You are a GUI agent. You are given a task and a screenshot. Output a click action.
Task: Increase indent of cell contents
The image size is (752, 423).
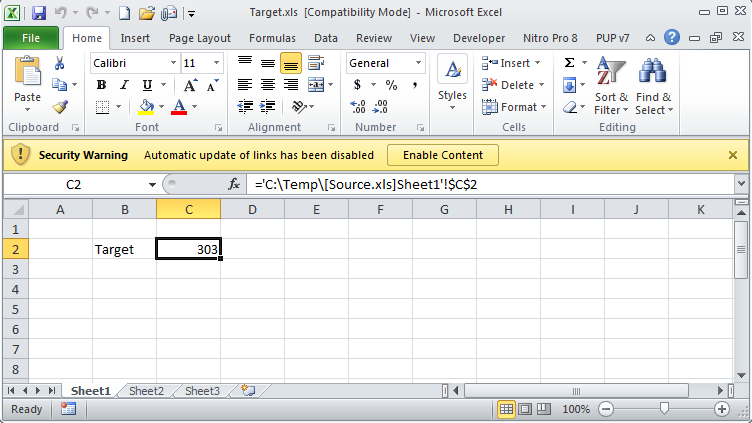[267, 106]
